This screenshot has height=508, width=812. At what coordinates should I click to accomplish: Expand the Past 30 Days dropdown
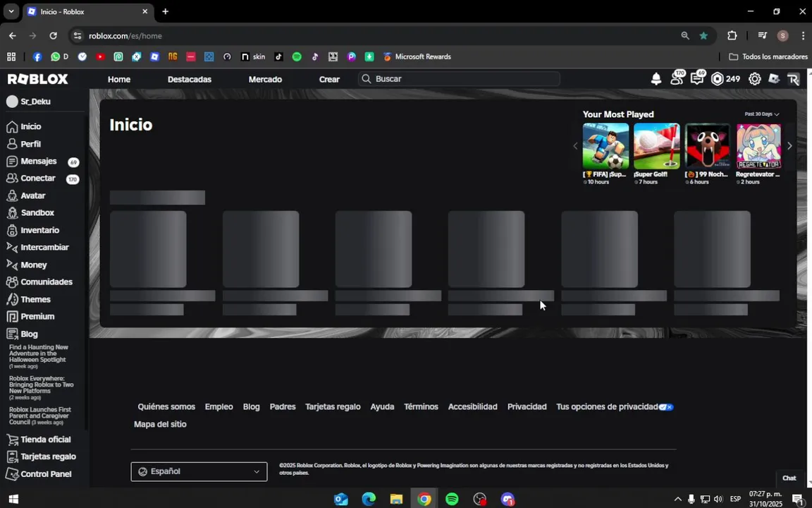point(762,114)
